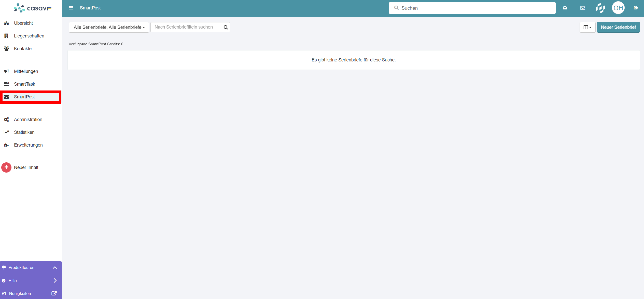
Task: Open the inbox tray icon in header
Action: (x=565, y=8)
